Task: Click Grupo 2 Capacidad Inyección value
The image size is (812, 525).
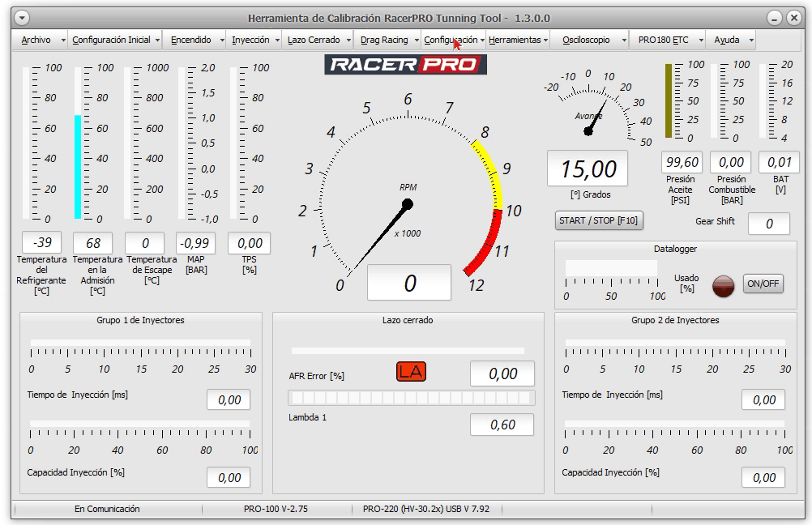Action: pos(763,477)
